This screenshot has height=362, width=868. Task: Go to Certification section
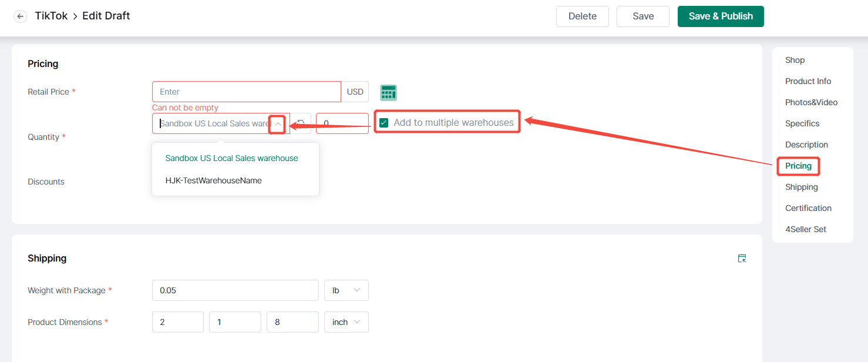click(809, 208)
